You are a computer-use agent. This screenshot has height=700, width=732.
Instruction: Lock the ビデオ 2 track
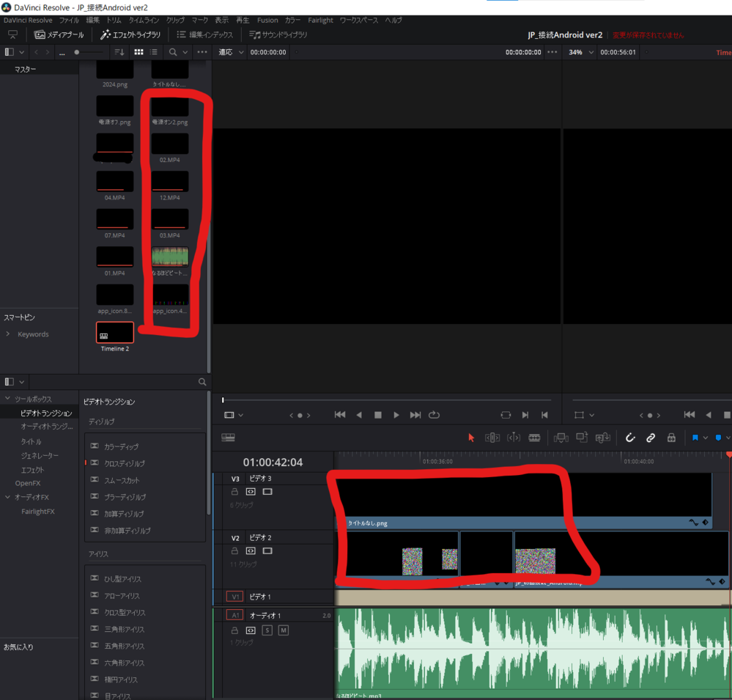(x=234, y=551)
